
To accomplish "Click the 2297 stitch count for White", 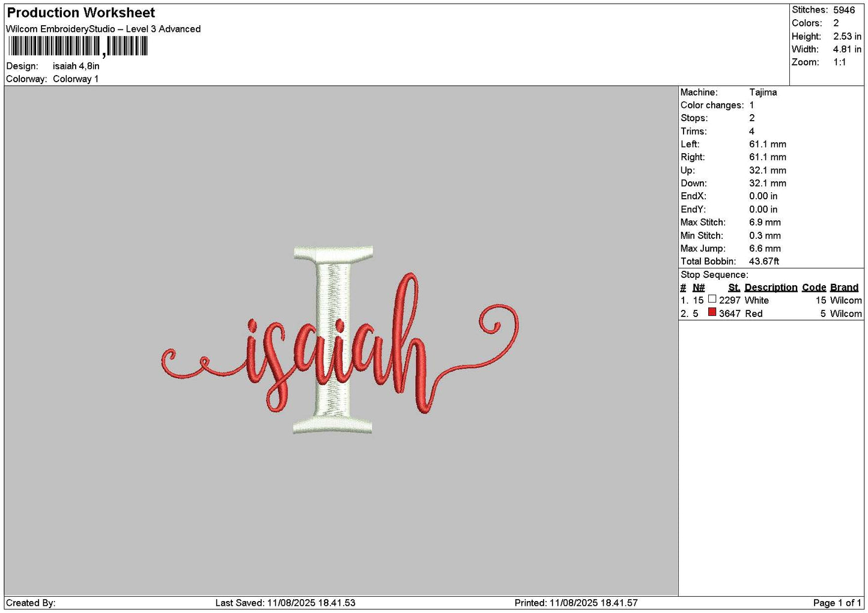I will pos(730,300).
